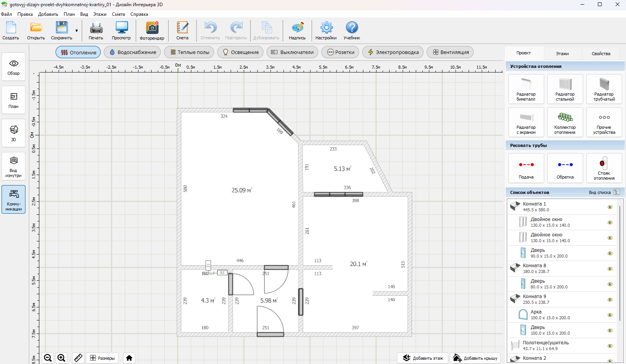Open Настройки gear settings

pos(326,30)
